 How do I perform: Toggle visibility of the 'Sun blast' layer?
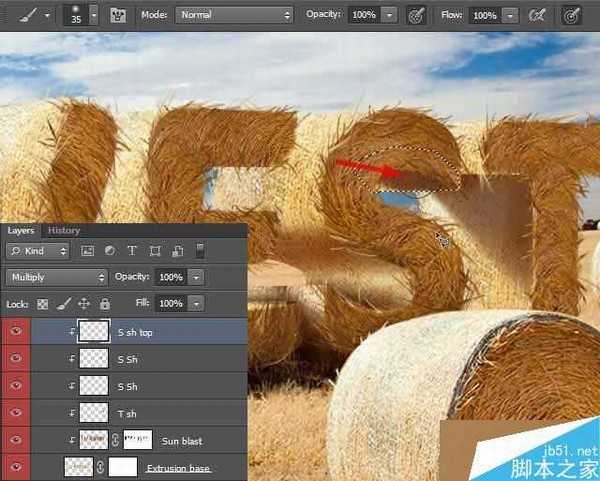tap(15, 439)
